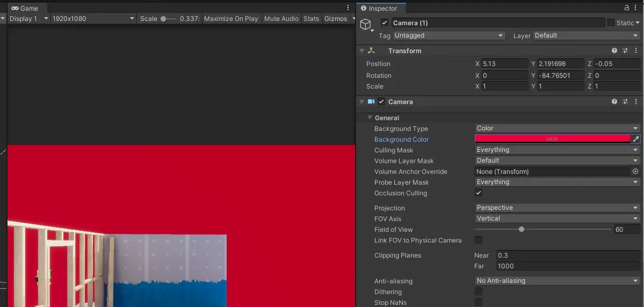Open the Background Type dropdown
The height and width of the screenshot is (307, 644).
pyautogui.click(x=558, y=128)
